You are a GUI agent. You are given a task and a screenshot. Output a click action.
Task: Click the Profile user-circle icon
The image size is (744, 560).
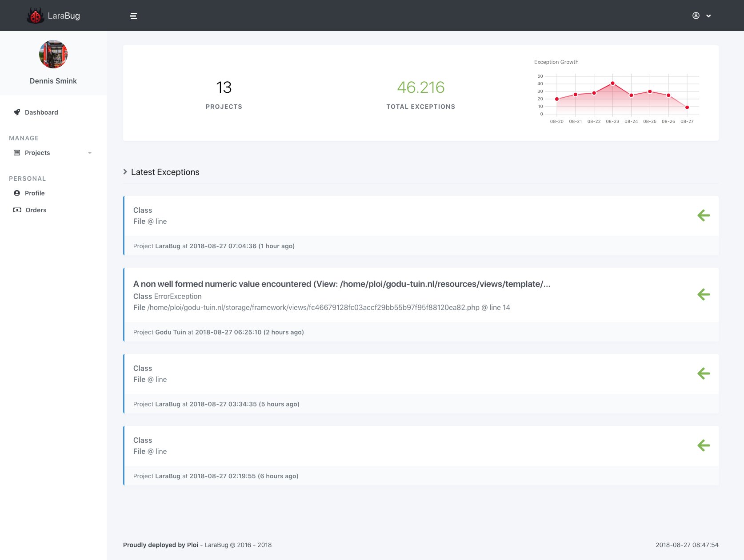17,193
